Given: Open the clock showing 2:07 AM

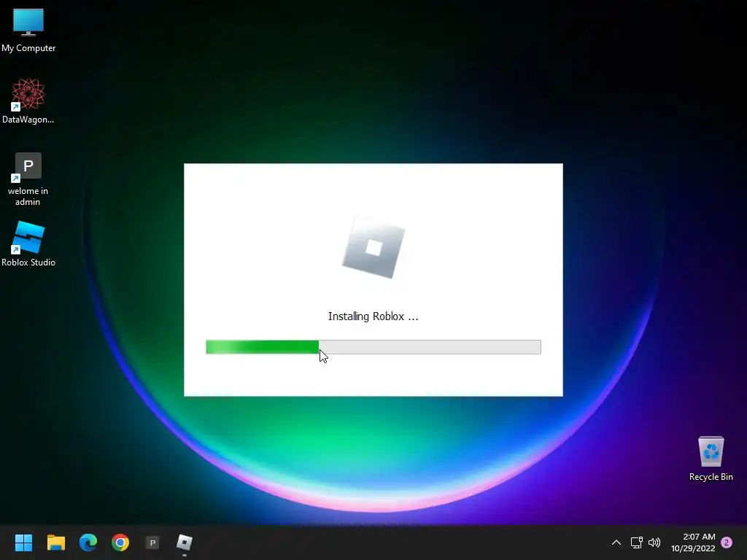Looking at the screenshot, I should click(699, 537).
